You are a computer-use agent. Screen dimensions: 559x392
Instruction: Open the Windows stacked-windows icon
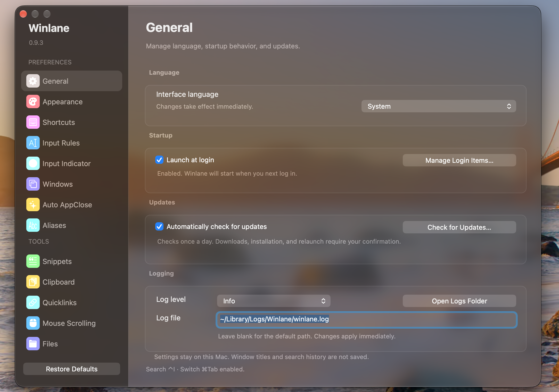click(x=33, y=184)
